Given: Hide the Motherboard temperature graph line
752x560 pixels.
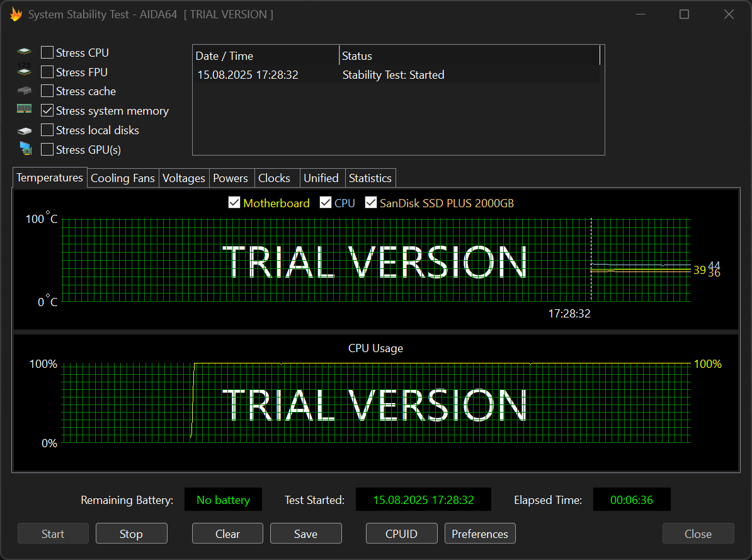Looking at the screenshot, I should coord(234,203).
